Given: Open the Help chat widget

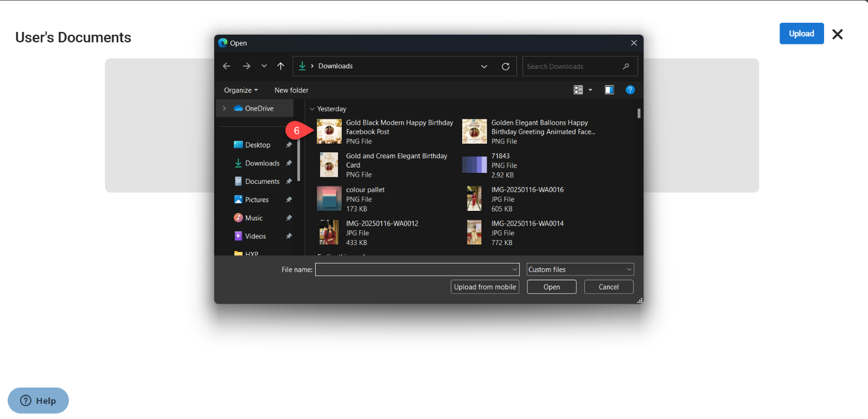Looking at the screenshot, I should tap(39, 401).
